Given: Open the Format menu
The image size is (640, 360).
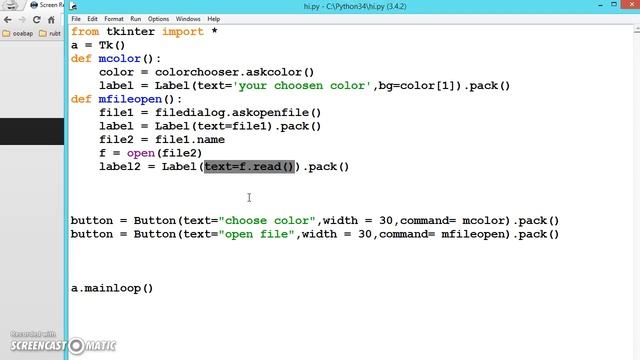Looking at the screenshot, I should (113, 19).
